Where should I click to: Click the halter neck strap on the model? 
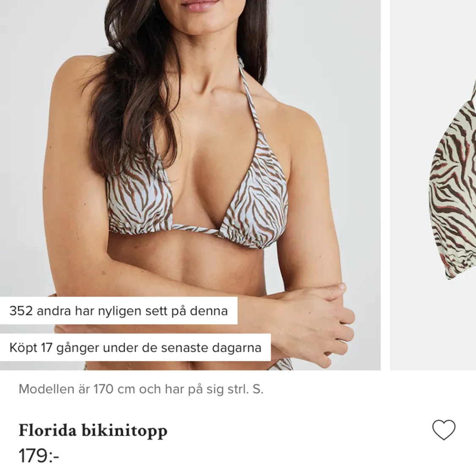pos(252,100)
